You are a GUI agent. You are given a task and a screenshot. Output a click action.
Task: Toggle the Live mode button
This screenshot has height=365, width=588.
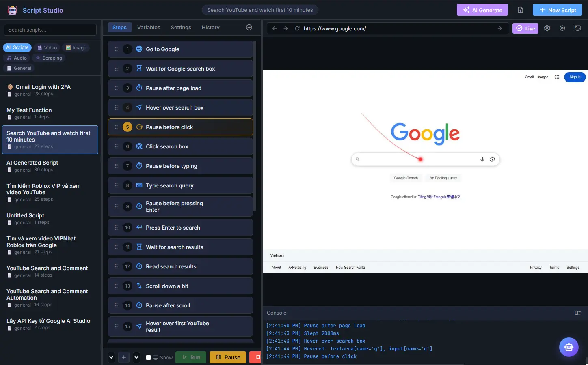click(x=525, y=28)
